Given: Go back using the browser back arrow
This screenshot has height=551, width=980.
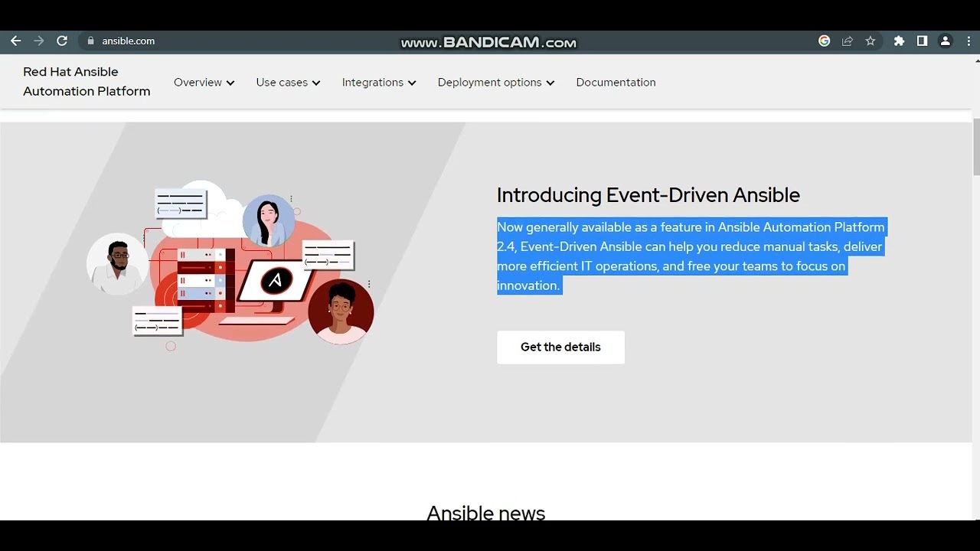Looking at the screenshot, I should click(15, 41).
